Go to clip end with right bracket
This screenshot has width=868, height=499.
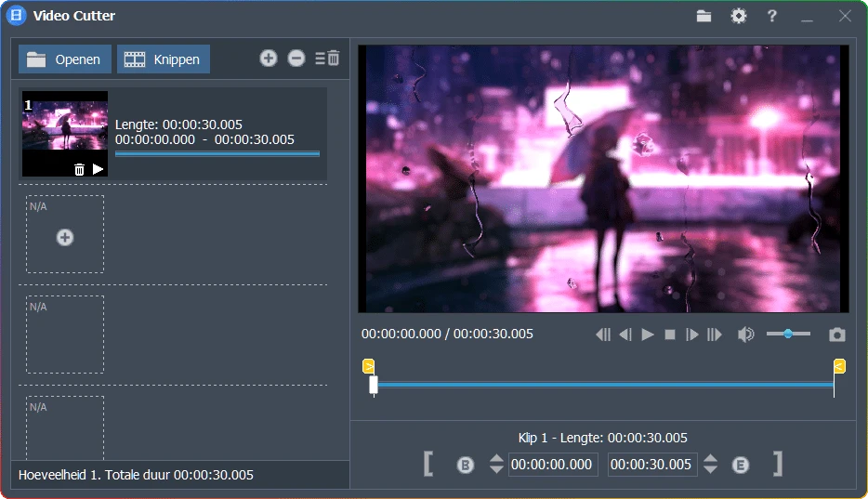coord(778,464)
